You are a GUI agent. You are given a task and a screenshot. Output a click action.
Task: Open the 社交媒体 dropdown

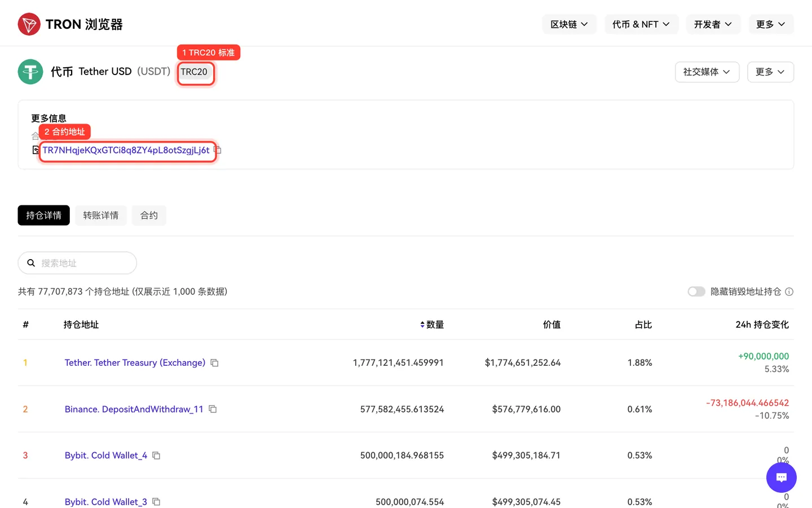pos(707,72)
